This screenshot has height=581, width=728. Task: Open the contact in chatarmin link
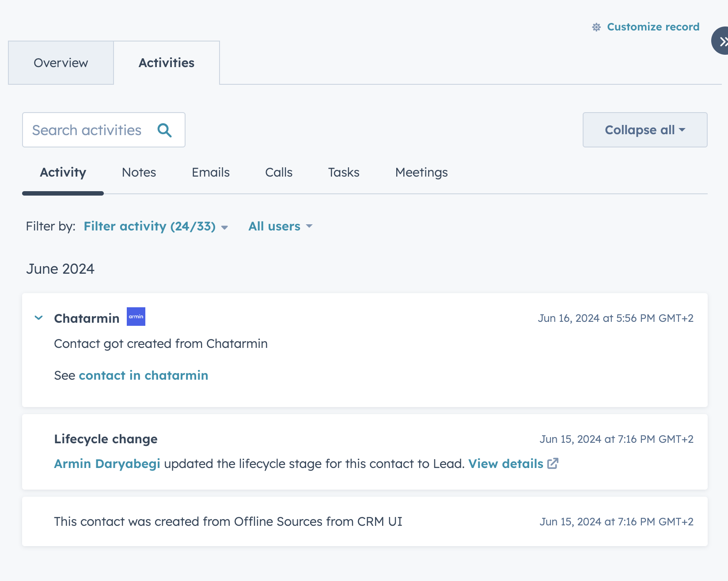click(144, 375)
